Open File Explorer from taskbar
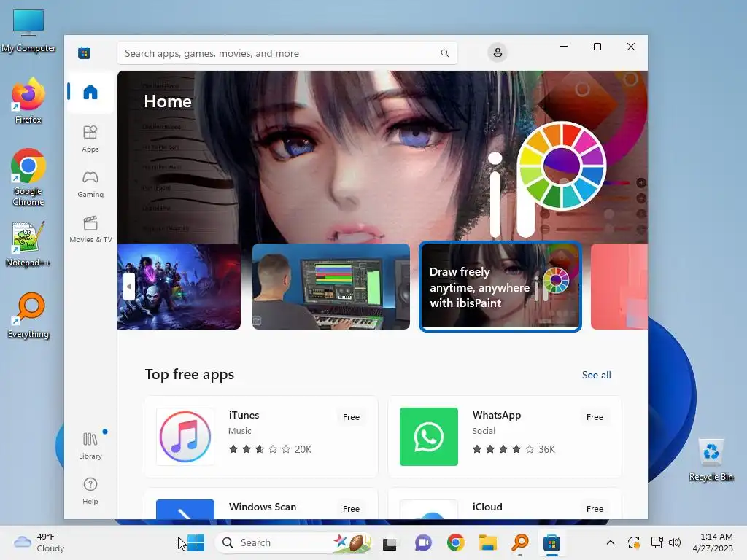The height and width of the screenshot is (560, 747). click(x=488, y=543)
